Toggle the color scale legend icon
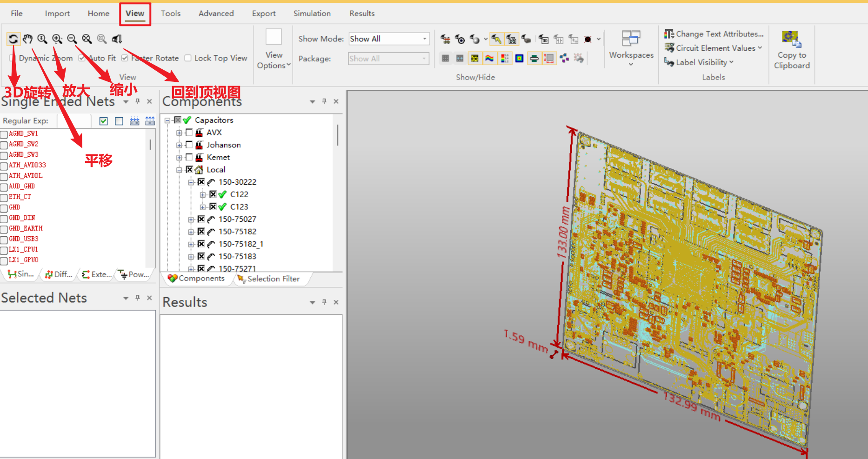Screen dimensions: 868x459 pyautogui.click(x=504, y=58)
